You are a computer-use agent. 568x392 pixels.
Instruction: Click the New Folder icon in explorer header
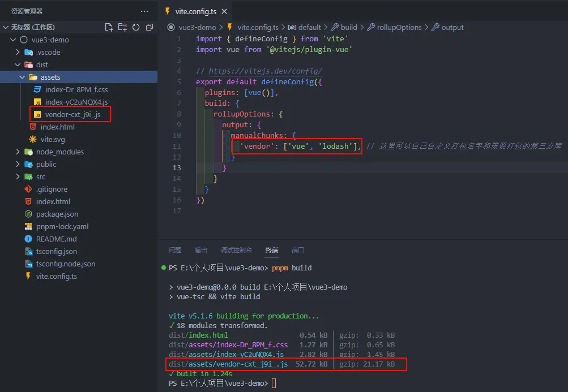click(x=122, y=27)
